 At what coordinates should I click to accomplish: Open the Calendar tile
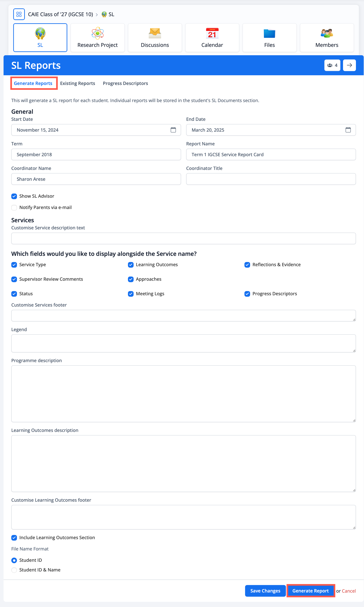(x=212, y=38)
